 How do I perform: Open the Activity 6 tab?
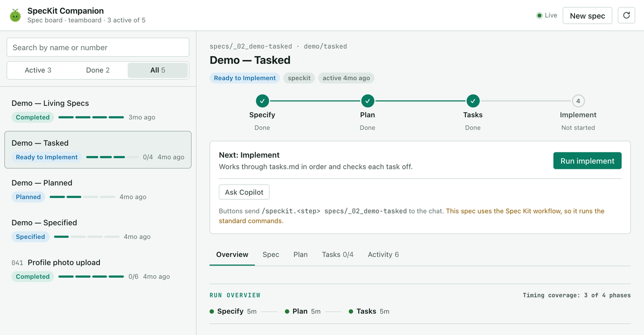pos(383,254)
